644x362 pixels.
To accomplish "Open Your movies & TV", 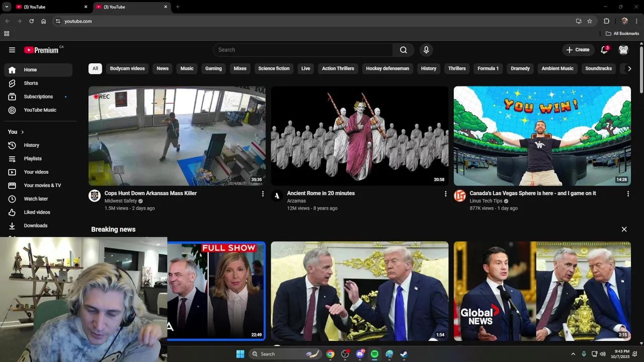I will (38, 186).
